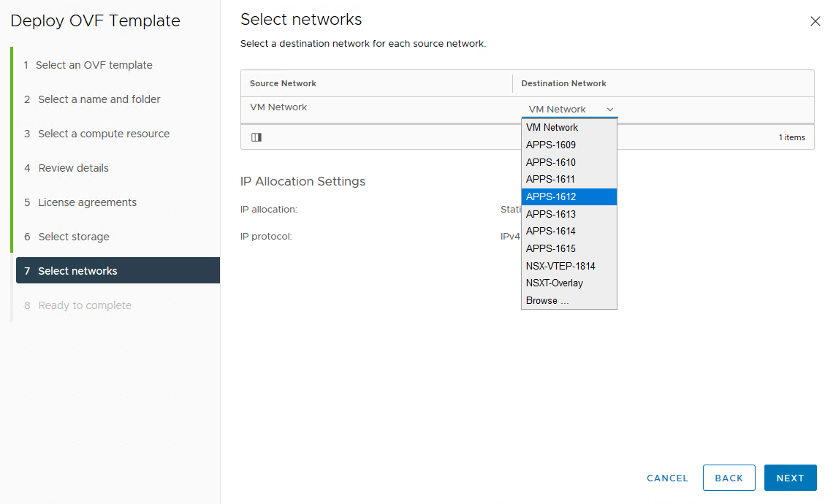Cancel the OVF deployment wizard
The width and height of the screenshot is (825, 504).
point(667,478)
